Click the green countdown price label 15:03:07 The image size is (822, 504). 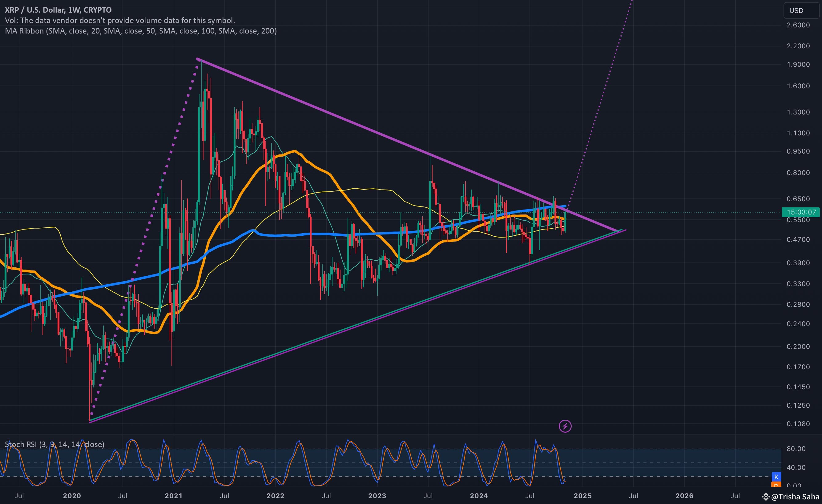pyautogui.click(x=801, y=212)
